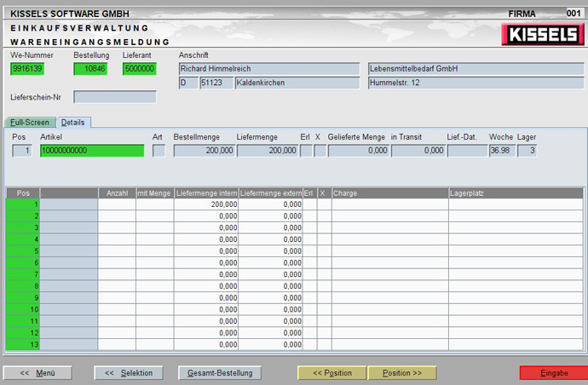Click the Richard Himmelreich address field
Image resolution: width=588 pixels, height=385 pixels.
pos(269,69)
